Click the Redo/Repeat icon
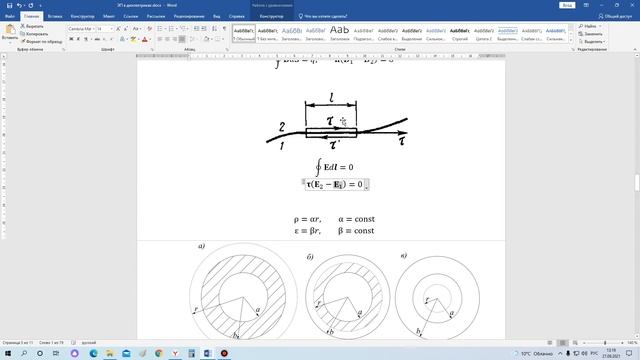 coord(31,5)
